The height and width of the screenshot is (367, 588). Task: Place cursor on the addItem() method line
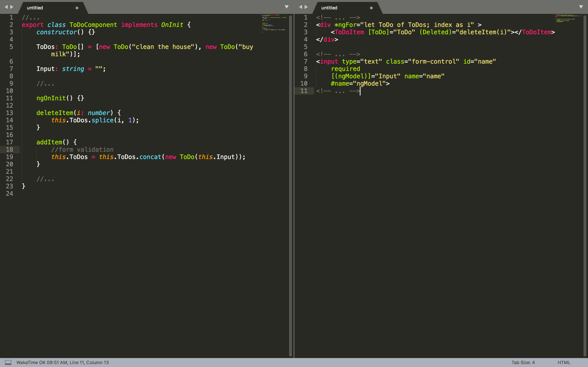coord(56,142)
